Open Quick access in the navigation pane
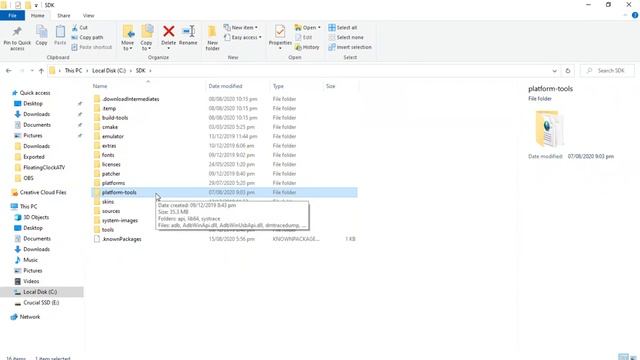The height and width of the screenshot is (360, 640). [35, 93]
